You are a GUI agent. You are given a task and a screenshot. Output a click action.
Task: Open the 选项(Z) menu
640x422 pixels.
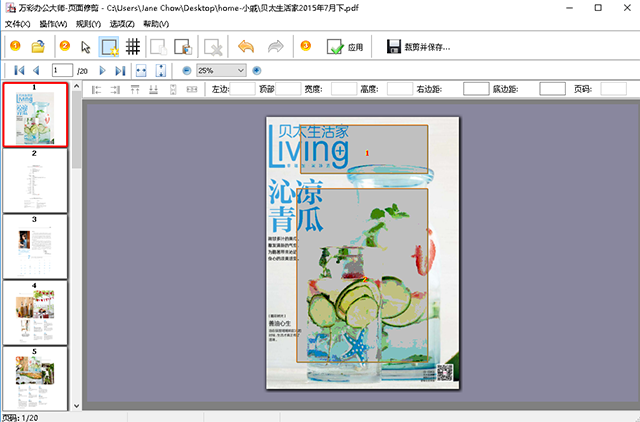122,23
